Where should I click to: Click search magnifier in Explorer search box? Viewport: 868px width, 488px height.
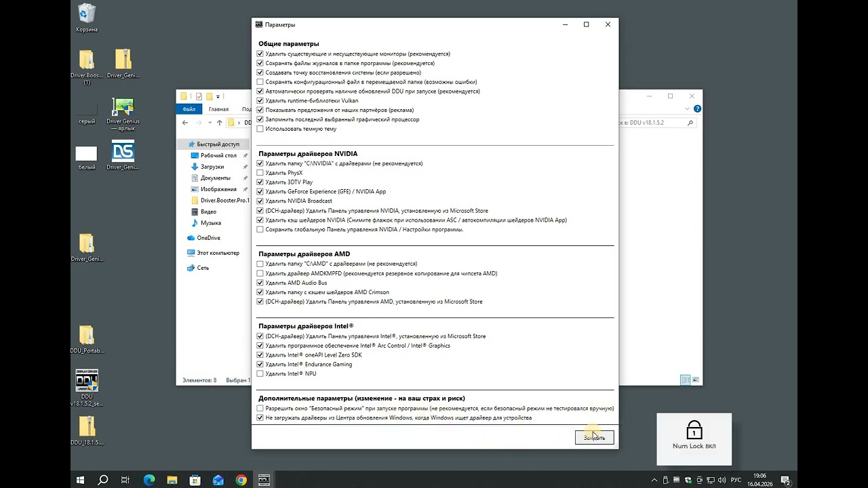[x=690, y=123]
